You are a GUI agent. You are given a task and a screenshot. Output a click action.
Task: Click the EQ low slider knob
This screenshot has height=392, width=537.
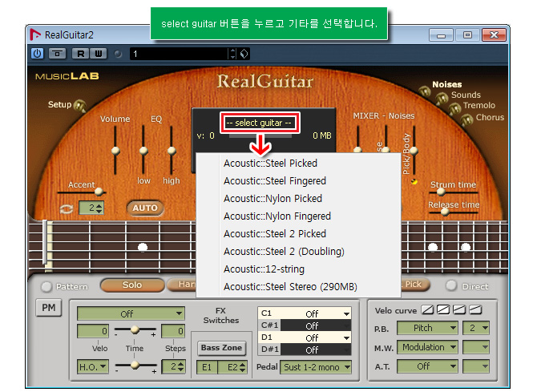(143, 151)
